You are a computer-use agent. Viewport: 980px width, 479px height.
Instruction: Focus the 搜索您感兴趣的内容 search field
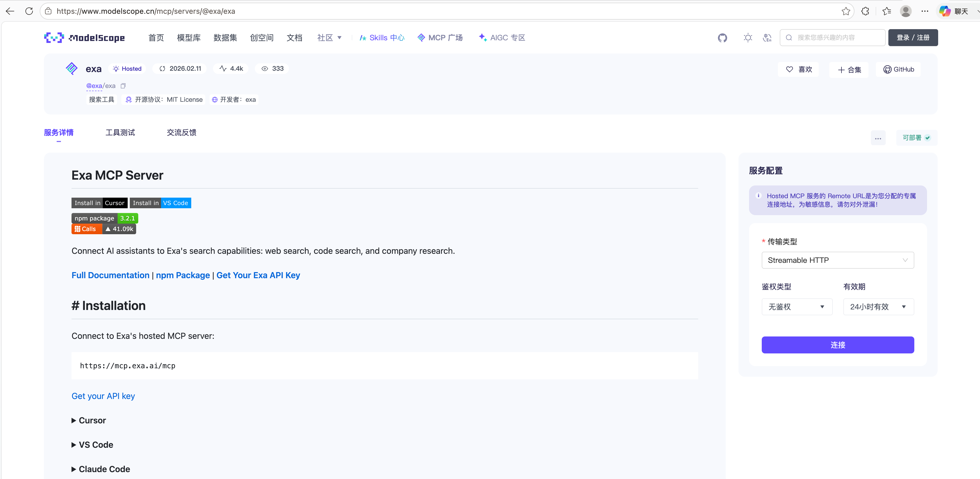832,38
